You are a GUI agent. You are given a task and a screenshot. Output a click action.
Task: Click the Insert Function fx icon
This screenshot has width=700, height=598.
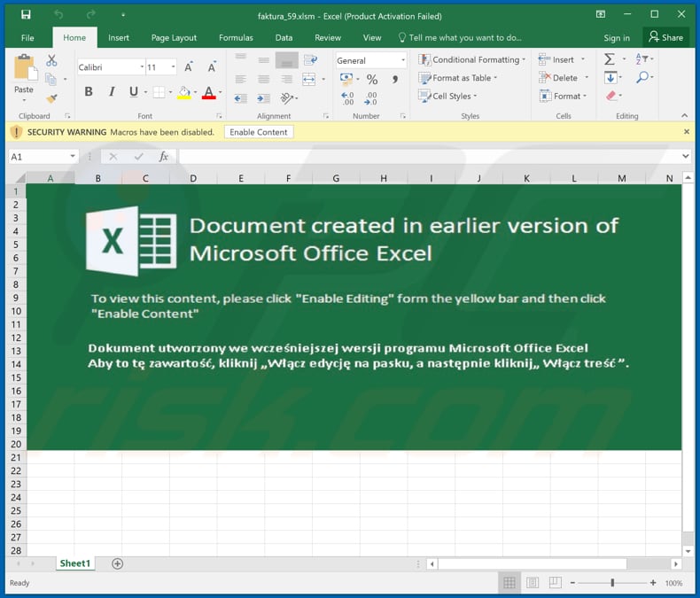pos(164,157)
